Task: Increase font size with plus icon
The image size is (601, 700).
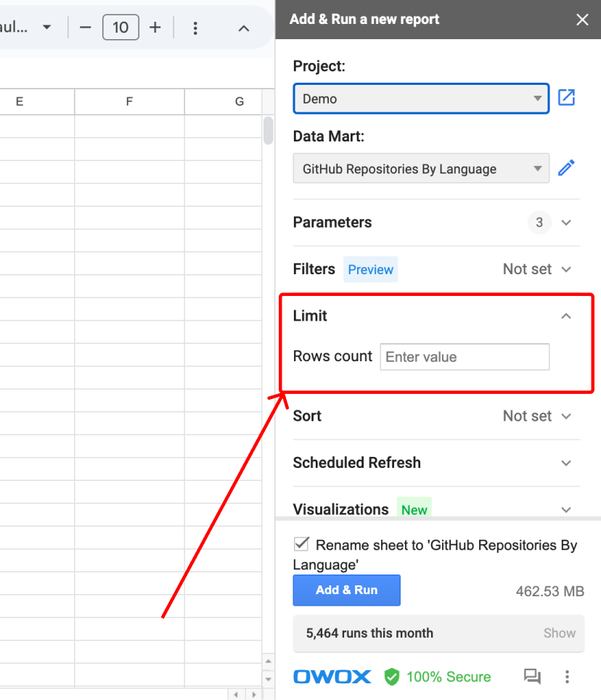Action: 155,28
